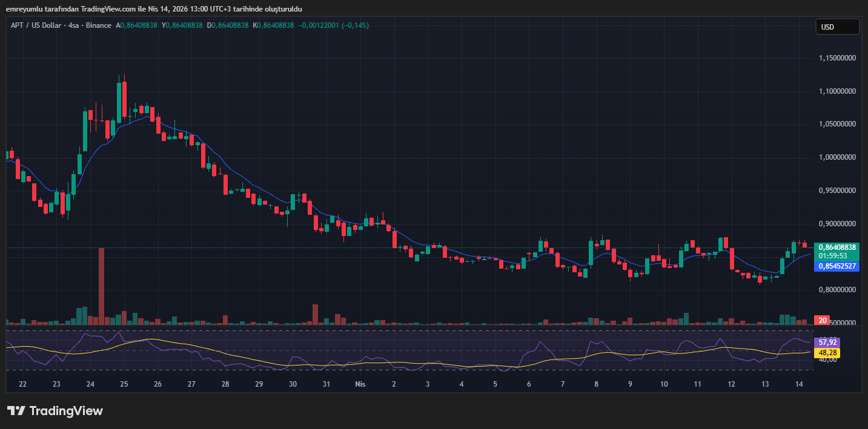Click the 14 date on time axis
Image resolution: width=868 pixels, height=429 pixels.
click(x=799, y=384)
